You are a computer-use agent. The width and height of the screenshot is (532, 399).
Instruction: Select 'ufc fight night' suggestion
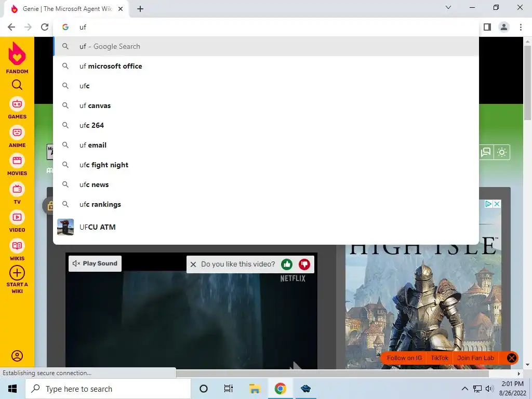point(266,165)
